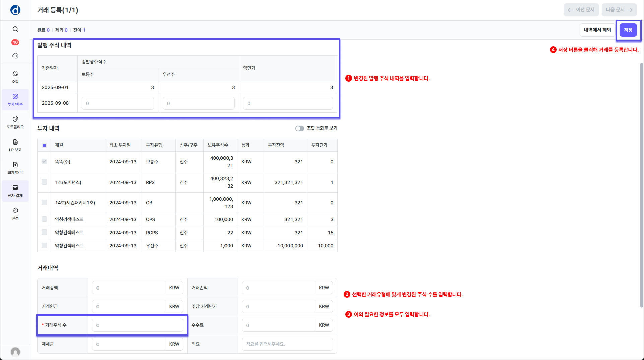Open 전자 결재 from the sidebar
Image resolution: width=644 pixels, height=360 pixels.
15,191
